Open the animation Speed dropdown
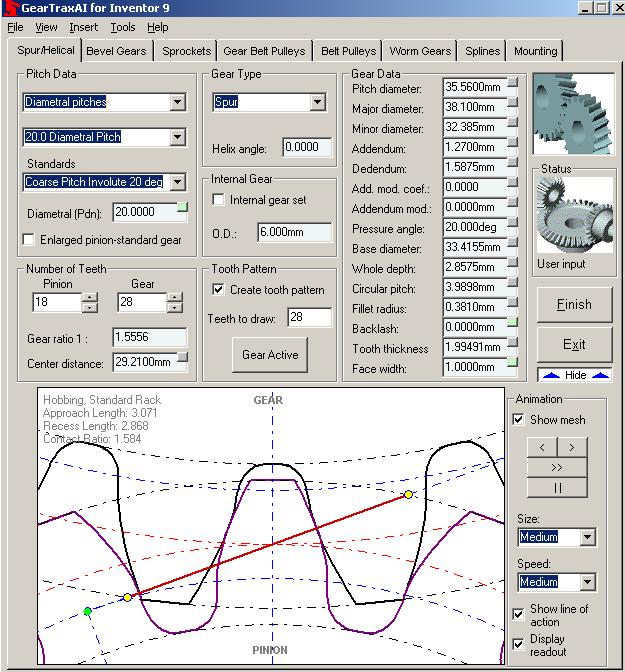This screenshot has width=625, height=672. coord(587,582)
